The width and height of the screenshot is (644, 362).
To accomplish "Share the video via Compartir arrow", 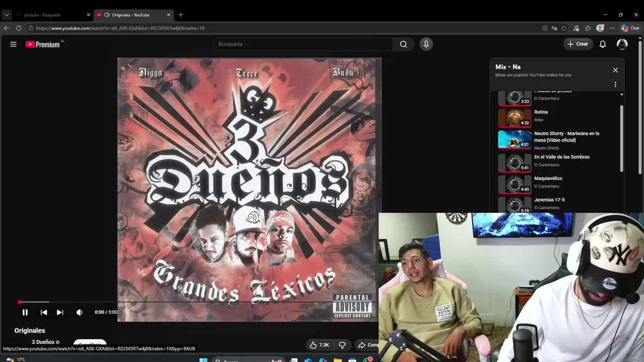I will click(x=368, y=345).
